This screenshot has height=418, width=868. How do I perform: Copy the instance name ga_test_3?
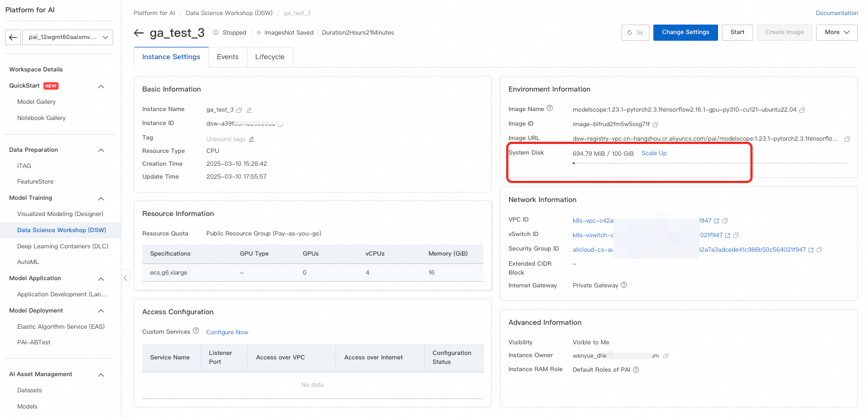click(x=239, y=110)
